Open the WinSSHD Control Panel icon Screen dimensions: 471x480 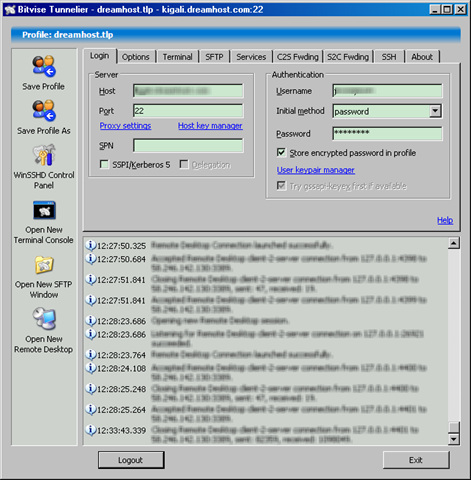click(44, 155)
